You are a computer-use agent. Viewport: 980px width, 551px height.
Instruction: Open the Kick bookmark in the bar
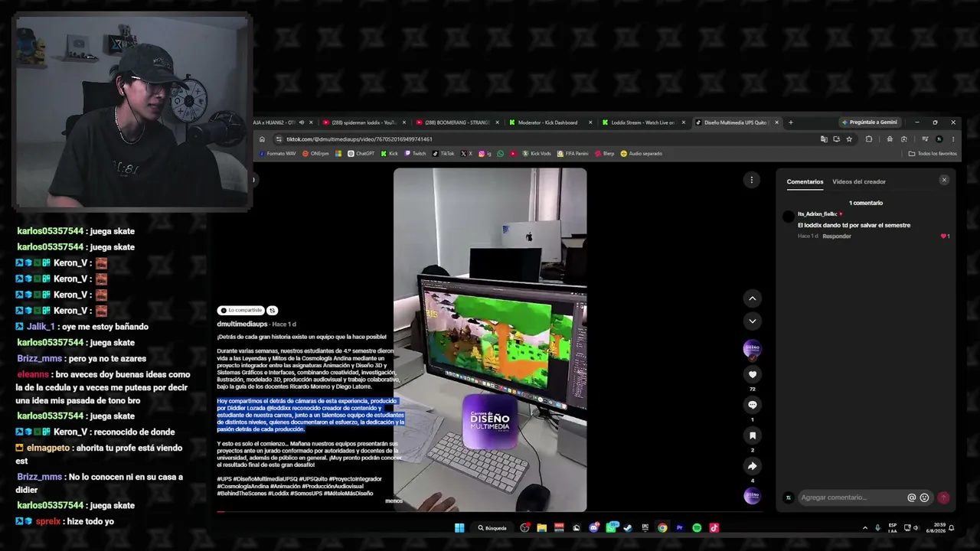pyautogui.click(x=390, y=153)
